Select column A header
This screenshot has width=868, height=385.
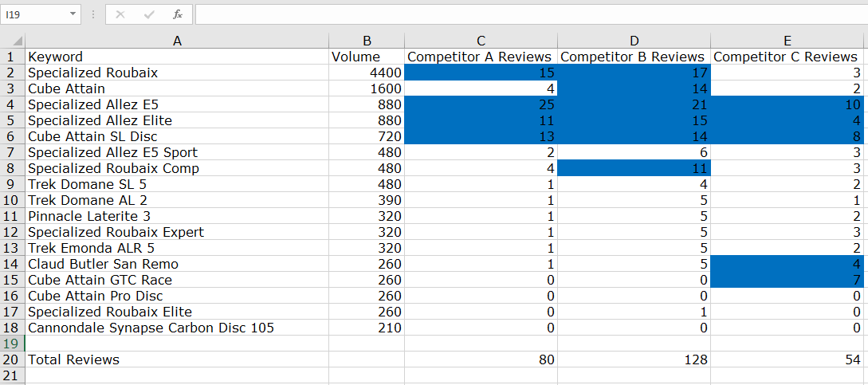[177, 41]
